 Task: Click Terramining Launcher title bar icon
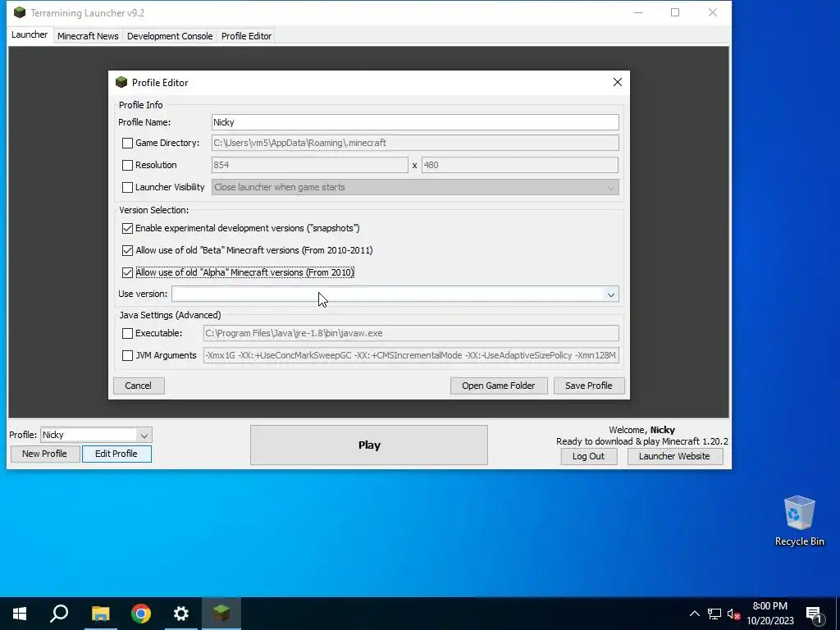[x=20, y=12]
